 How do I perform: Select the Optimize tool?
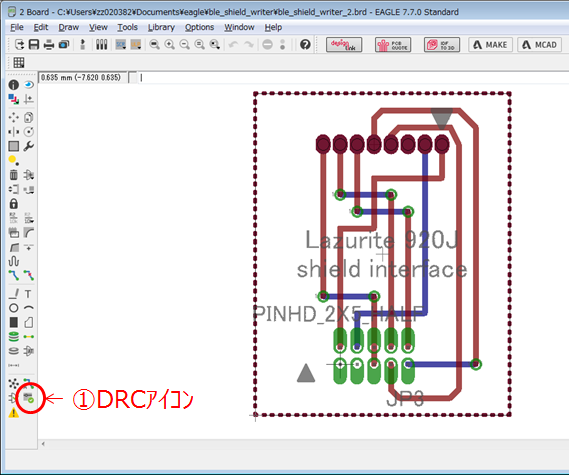[29, 247]
